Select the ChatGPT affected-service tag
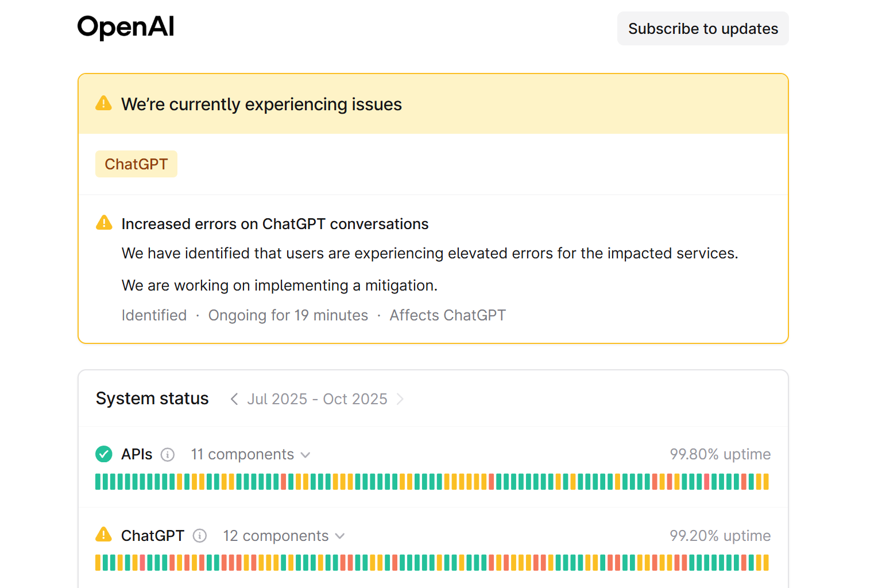 (136, 164)
